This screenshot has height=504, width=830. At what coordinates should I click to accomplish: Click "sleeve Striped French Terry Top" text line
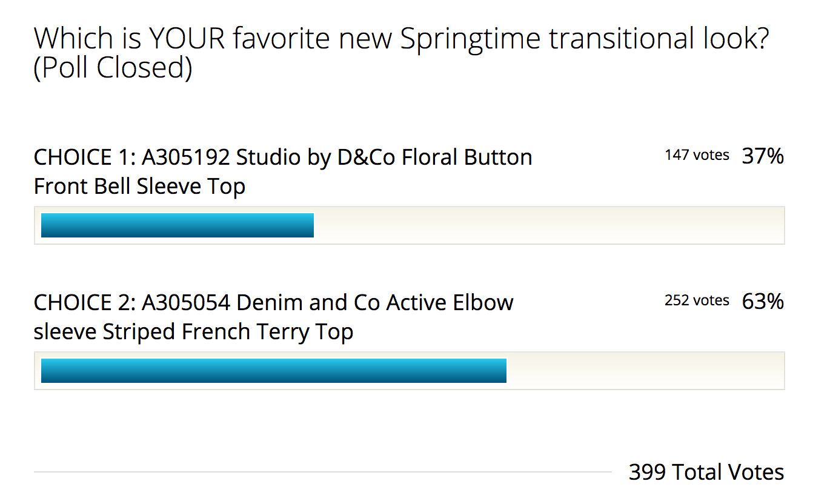click(x=193, y=332)
